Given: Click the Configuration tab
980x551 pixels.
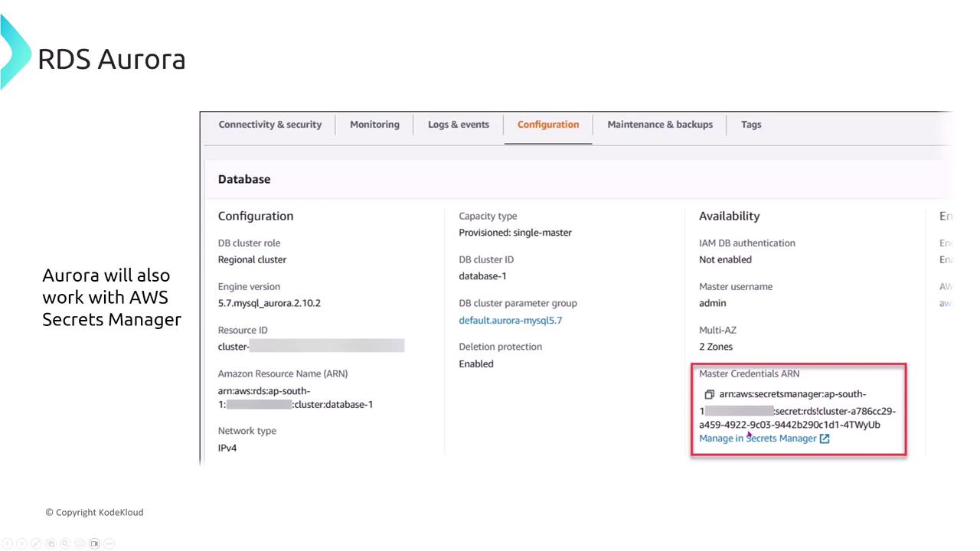Looking at the screenshot, I should point(547,125).
